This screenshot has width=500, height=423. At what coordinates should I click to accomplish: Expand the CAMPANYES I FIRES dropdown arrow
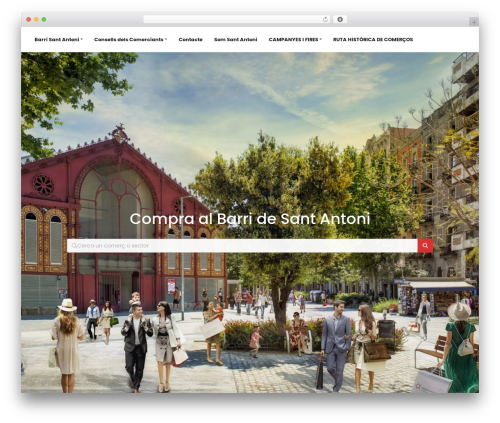click(x=321, y=39)
